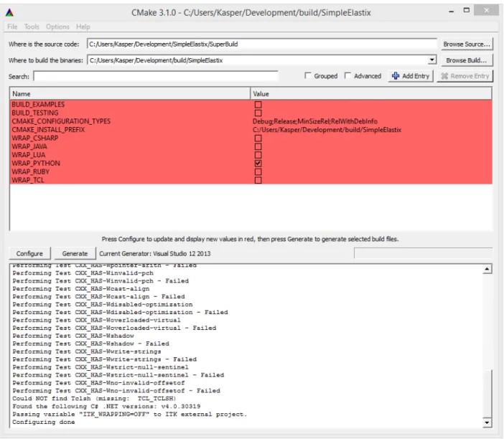Click the output log scroll up arrow

(x=487, y=269)
